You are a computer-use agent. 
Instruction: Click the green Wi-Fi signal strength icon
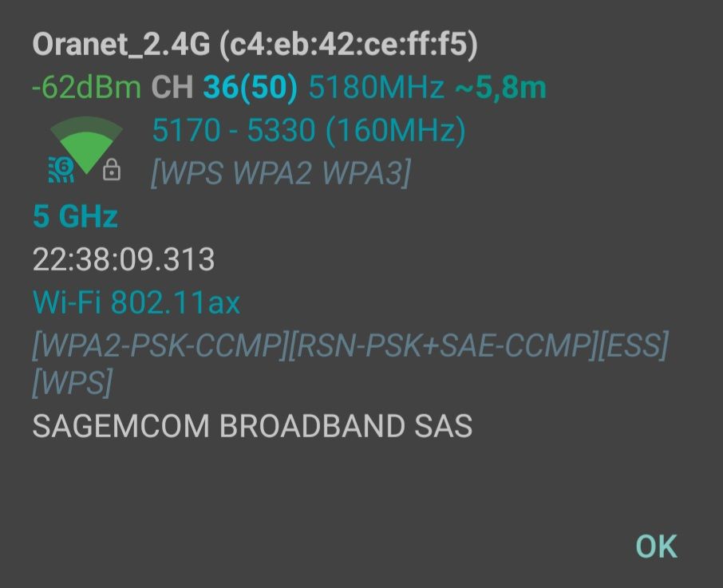[x=86, y=144]
